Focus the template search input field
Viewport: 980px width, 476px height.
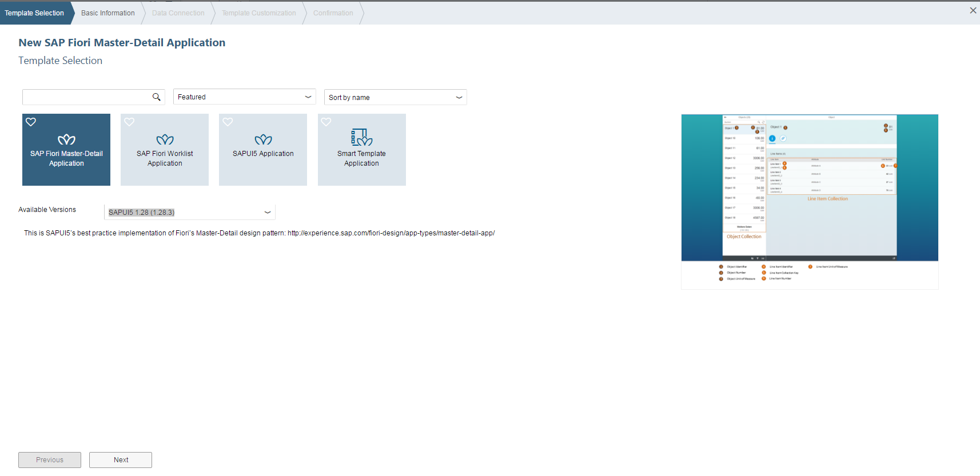point(86,97)
